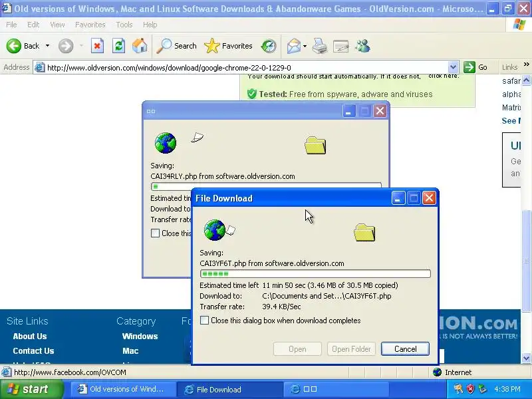Click the keys tray icon
532x399 pixels.
click(x=458, y=389)
